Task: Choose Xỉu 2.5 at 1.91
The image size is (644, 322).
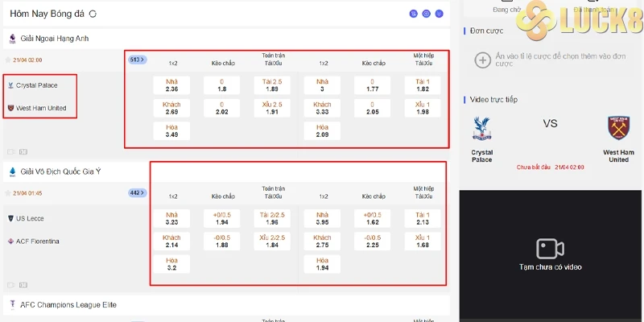Action: point(272,108)
